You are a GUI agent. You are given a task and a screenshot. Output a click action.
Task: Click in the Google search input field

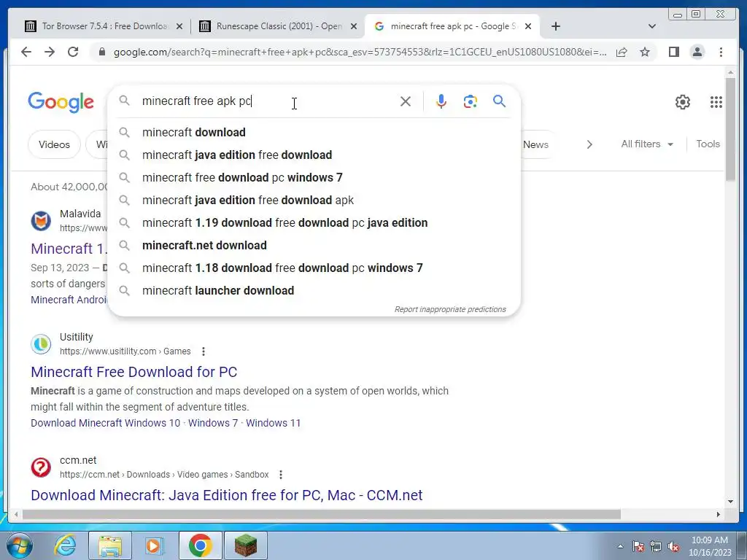(x=267, y=101)
